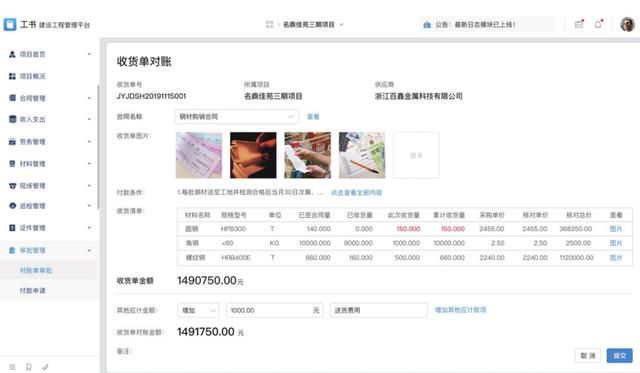Click the 1120000.00 total price cell
This screenshot has width=640, height=373.
tap(576, 258)
